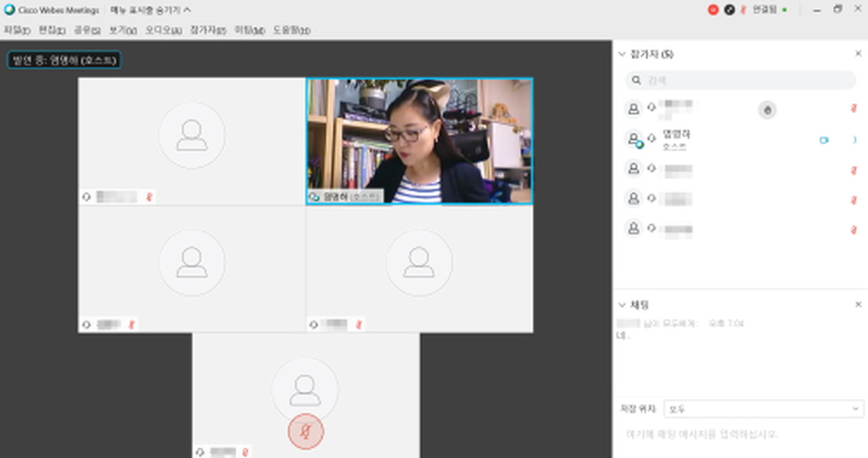Open the chat recipient dropdown showing 모두

point(763,409)
